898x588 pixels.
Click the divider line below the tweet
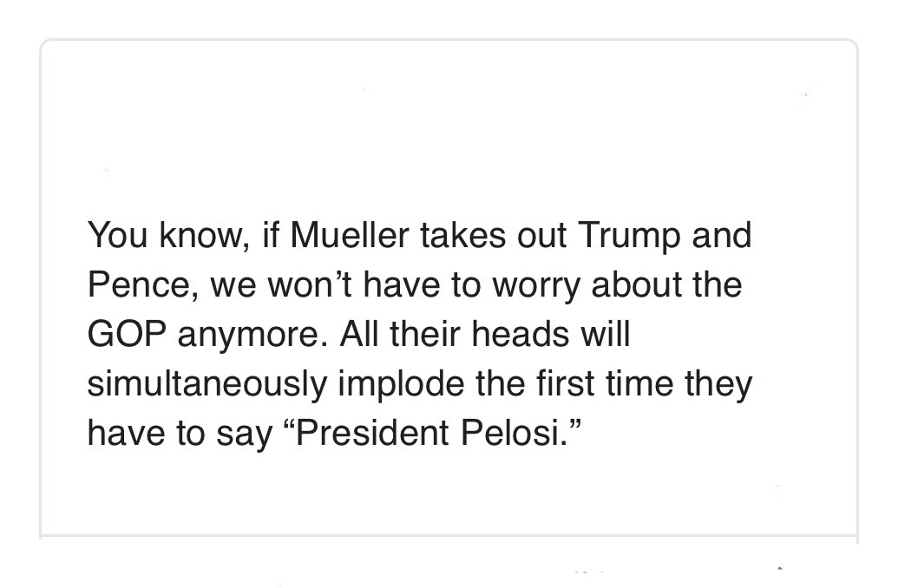(x=449, y=536)
